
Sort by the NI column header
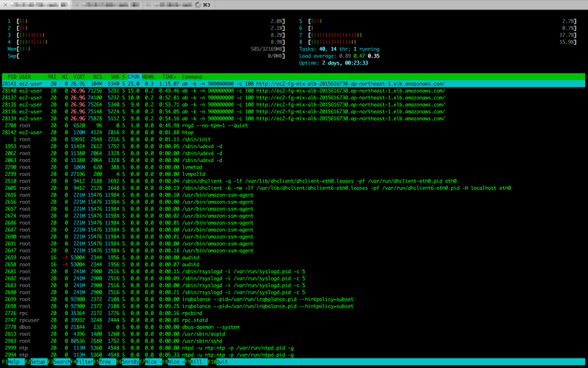(x=65, y=77)
